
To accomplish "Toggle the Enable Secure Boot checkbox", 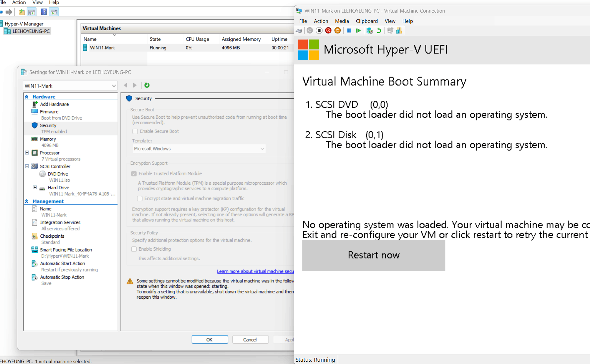I will (135, 131).
